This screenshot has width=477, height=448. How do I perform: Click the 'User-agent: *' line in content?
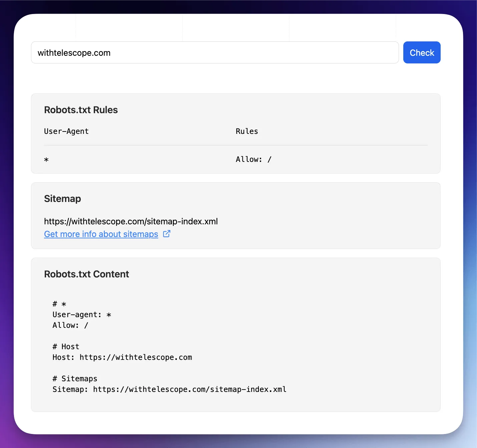[x=82, y=314]
